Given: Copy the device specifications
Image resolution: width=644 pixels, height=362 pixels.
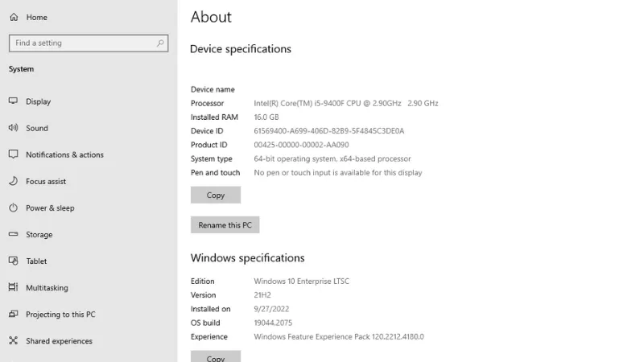Looking at the screenshot, I should point(216,195).
